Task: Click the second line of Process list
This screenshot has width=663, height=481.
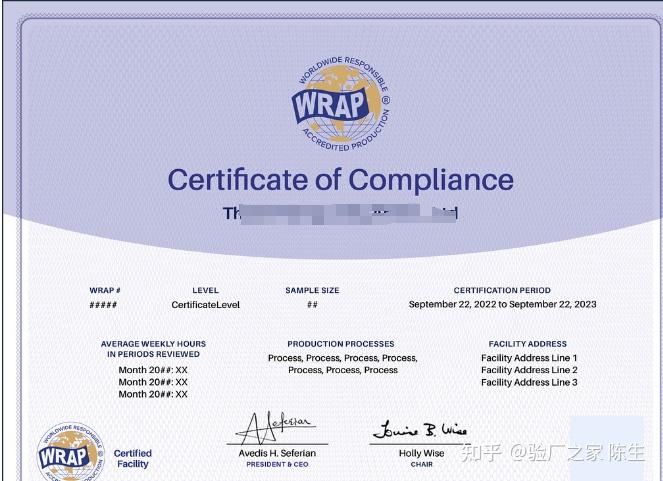Action: pos(343,370)
